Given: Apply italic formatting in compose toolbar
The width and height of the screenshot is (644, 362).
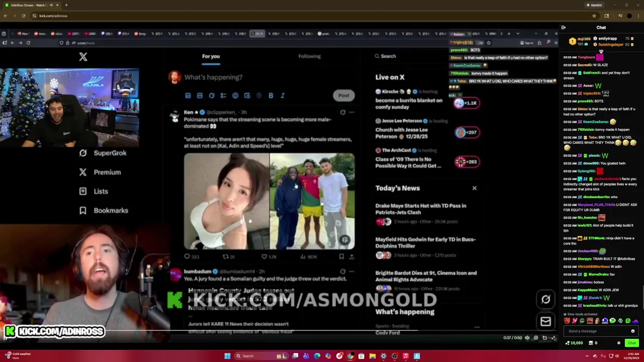Looking at the screenshot, I should (282, 96).
